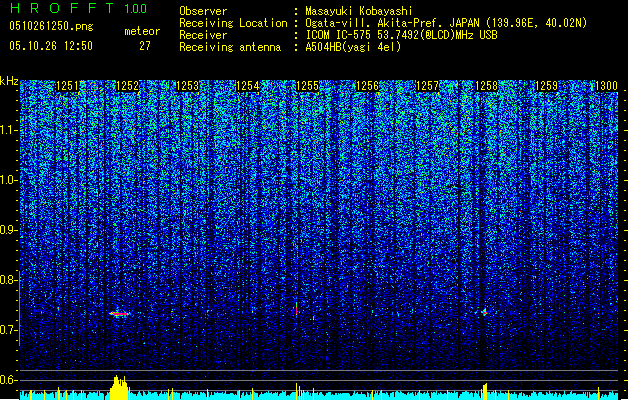Click the 1258 time marker

coord(487,86)
